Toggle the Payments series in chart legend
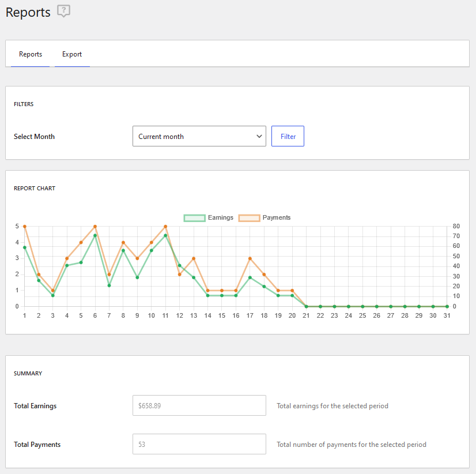 coord(265,218)
